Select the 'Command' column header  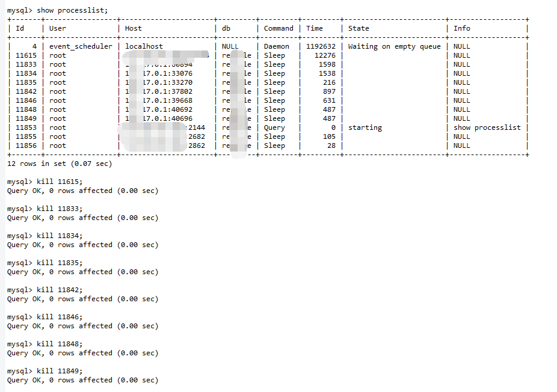point(278,28)
